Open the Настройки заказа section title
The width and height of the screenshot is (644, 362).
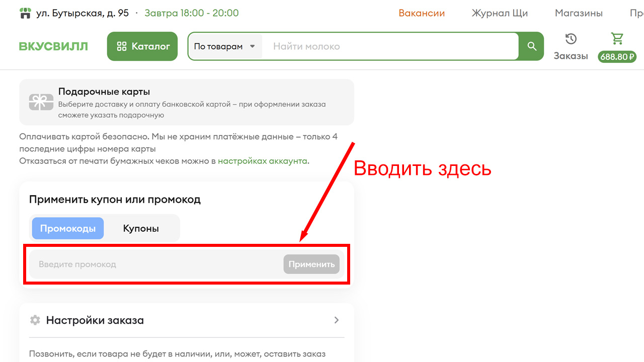click(95, 320)
